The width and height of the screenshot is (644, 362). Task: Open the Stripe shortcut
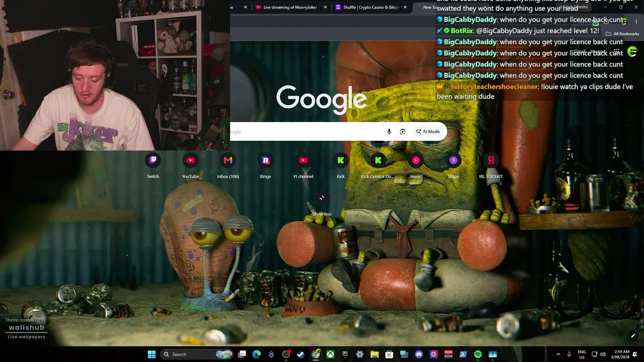pos(453,166)
